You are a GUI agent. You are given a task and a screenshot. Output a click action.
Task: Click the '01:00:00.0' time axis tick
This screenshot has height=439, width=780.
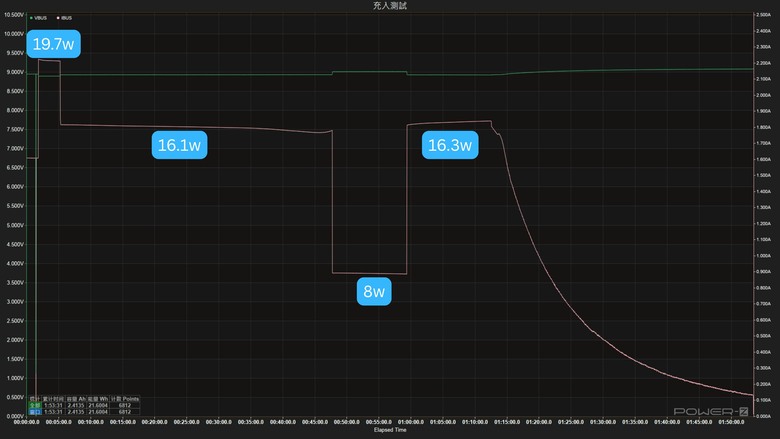click(x=411, y=422)
